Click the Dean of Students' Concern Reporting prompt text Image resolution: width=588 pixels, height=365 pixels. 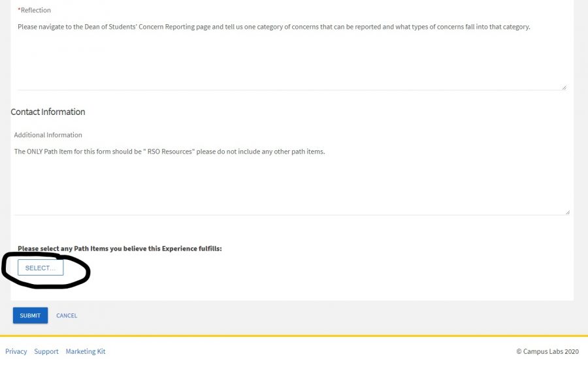[x=274, y=27]
